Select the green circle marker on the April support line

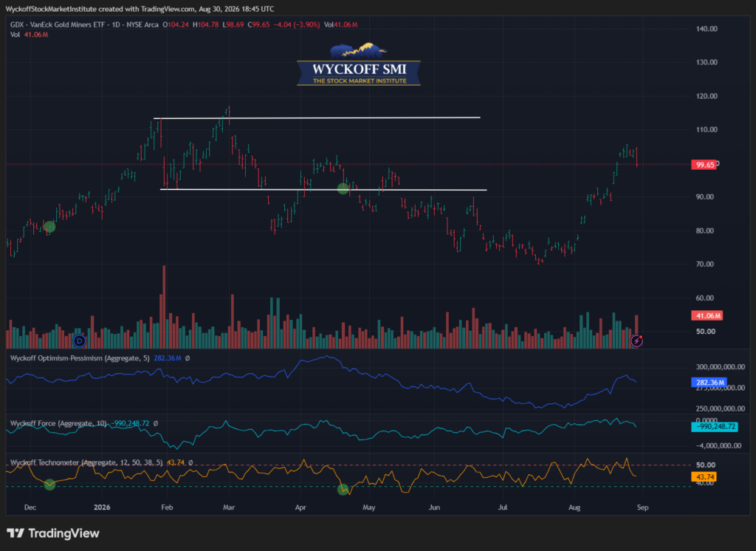click(x=343, y=188)
